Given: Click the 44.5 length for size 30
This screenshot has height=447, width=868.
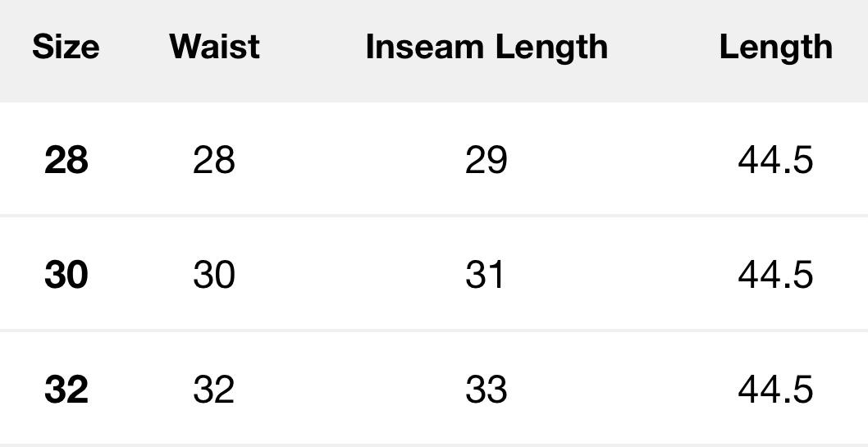Looking at the screenshot, I should click(775, 275).
